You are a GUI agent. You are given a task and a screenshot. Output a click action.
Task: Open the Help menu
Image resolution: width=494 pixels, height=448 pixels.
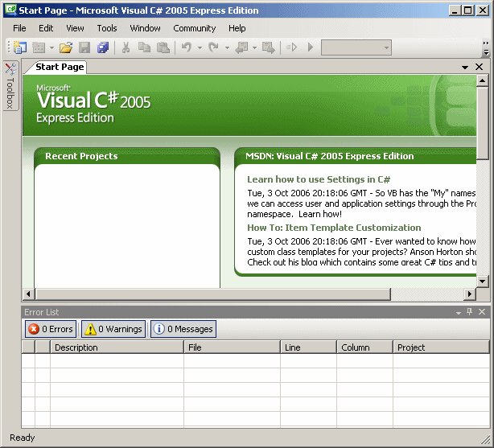point(237,28)
